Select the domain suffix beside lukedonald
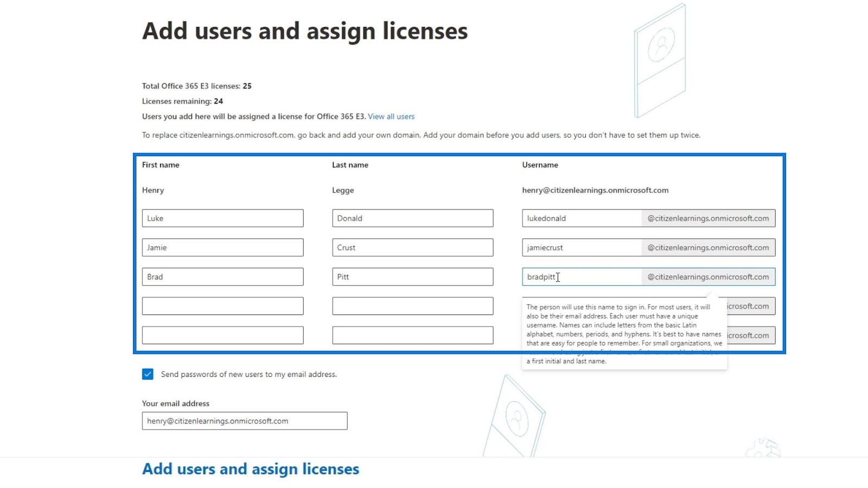 (709, 219)
